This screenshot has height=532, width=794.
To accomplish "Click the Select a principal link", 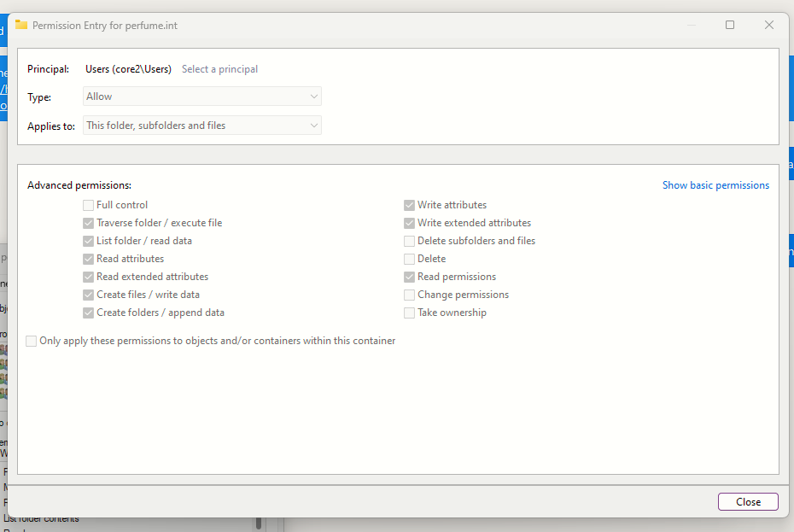I will 219,69.
